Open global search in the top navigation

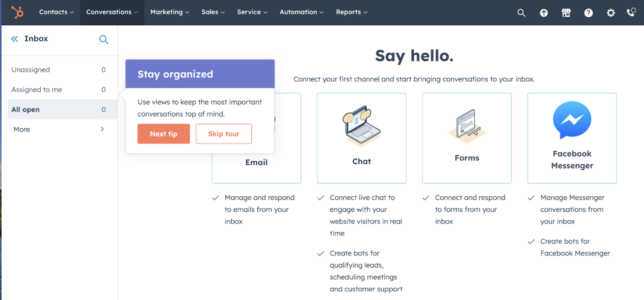[521, 12]
